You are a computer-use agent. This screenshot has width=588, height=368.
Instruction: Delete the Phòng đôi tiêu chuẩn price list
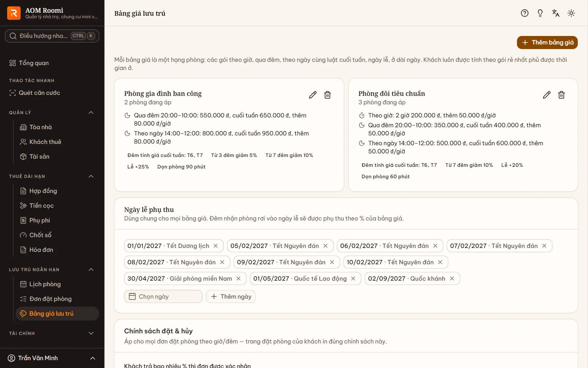[x=561, y=95]
